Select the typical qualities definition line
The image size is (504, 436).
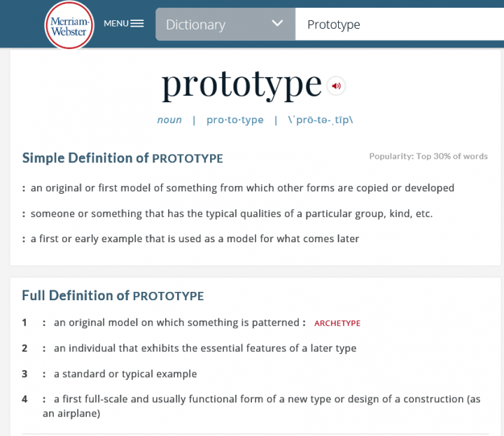pyautogui.click(x=227, y=213)
